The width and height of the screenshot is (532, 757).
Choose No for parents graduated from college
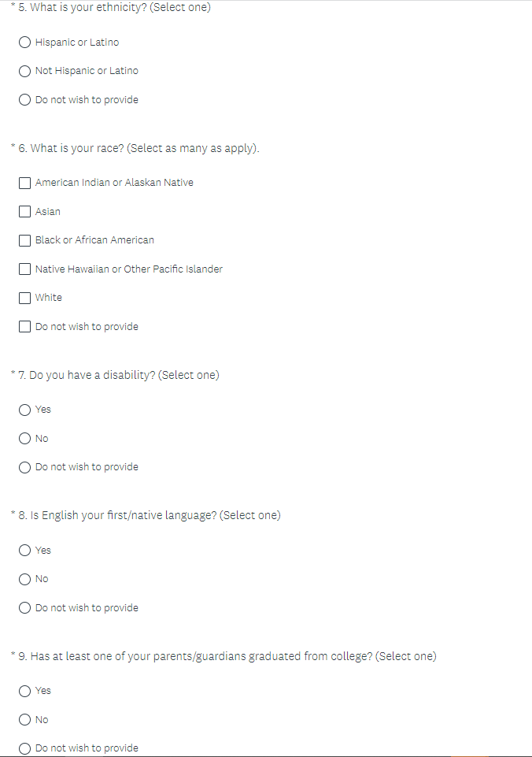25,720
